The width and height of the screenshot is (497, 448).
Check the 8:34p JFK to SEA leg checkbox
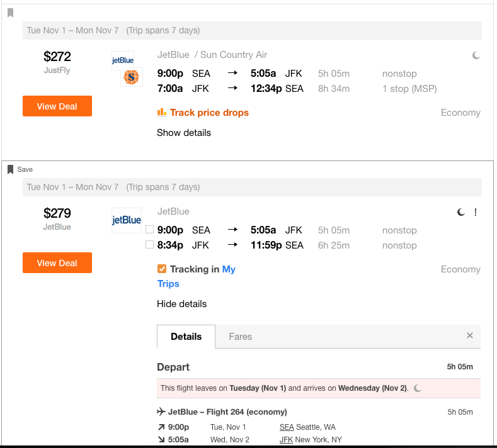pos(150,245)
